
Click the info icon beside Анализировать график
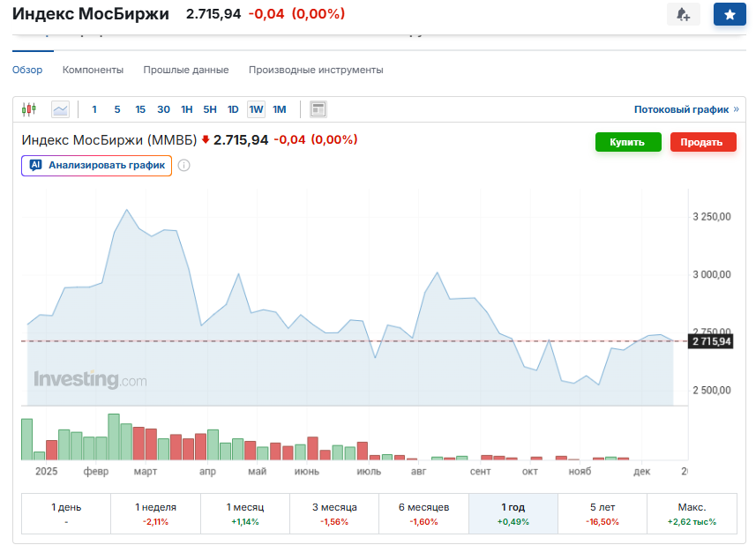(183, 165)
